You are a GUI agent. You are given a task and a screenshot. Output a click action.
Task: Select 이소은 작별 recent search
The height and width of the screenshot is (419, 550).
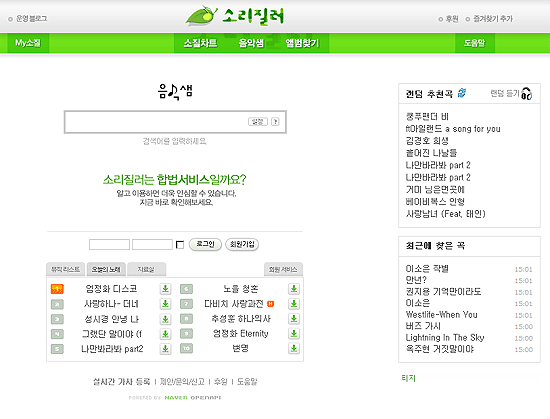point(427,269)
